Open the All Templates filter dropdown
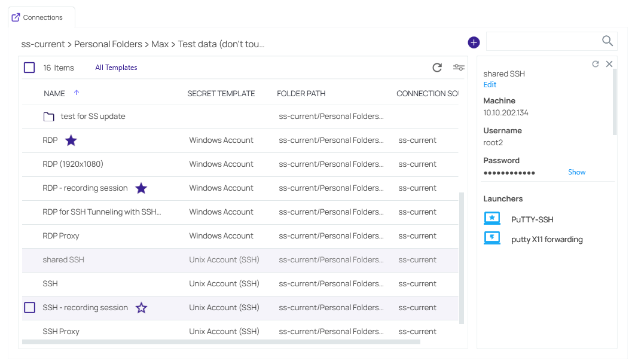The image size is (635, 364). [x=116, y=68]
